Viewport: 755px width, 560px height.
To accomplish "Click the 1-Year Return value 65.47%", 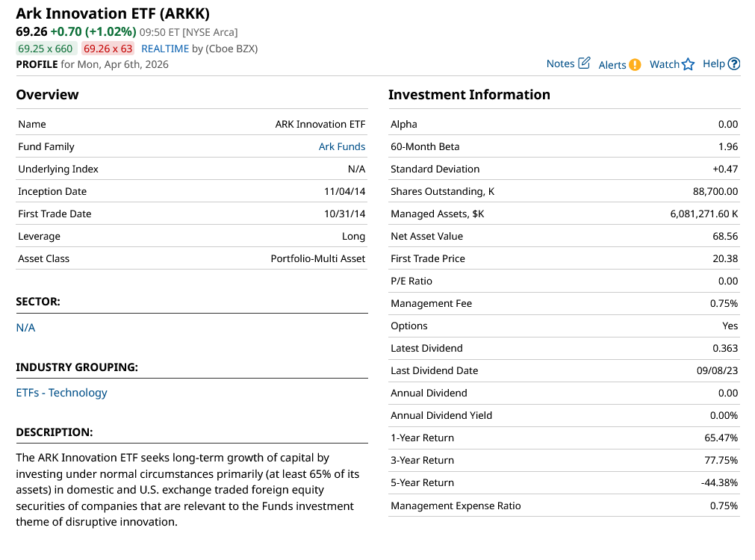I will pyautogui.click(x=721, y=438).
